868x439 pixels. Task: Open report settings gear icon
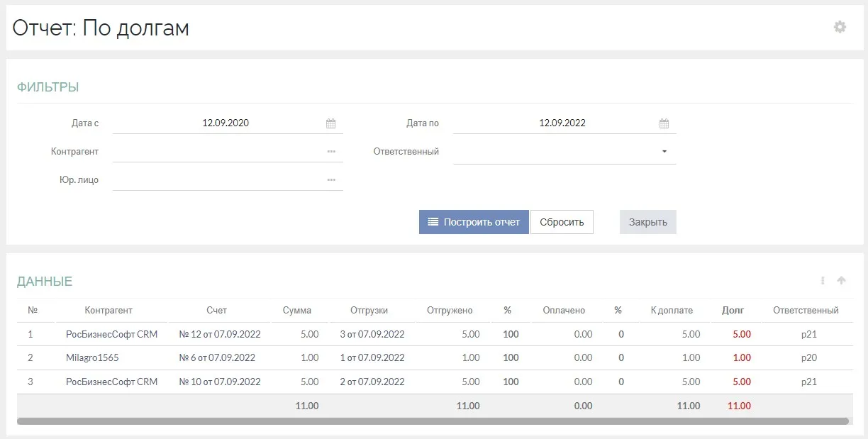click(x=840, y=27)
